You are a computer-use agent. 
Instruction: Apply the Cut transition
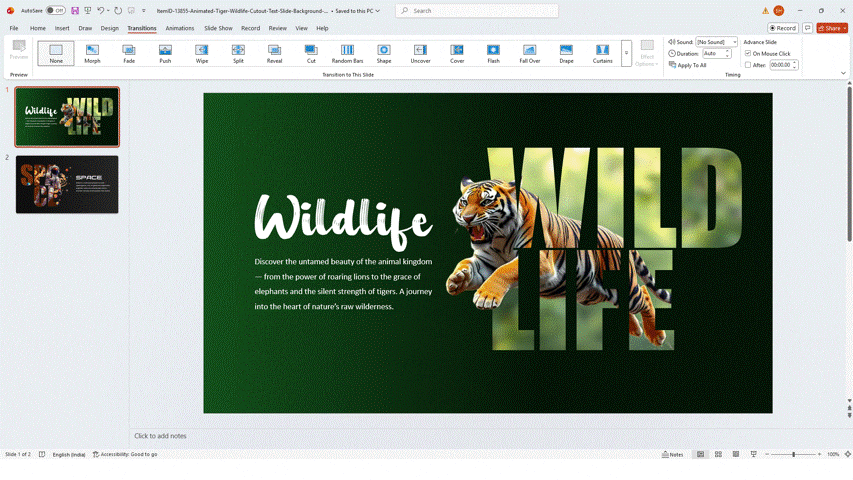tap(311, 53)
